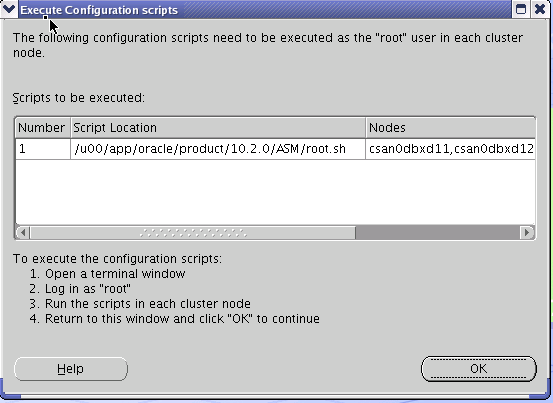Click the horizontal scrollbar thumb grip

pyautogui.click(x=193, y=233)
